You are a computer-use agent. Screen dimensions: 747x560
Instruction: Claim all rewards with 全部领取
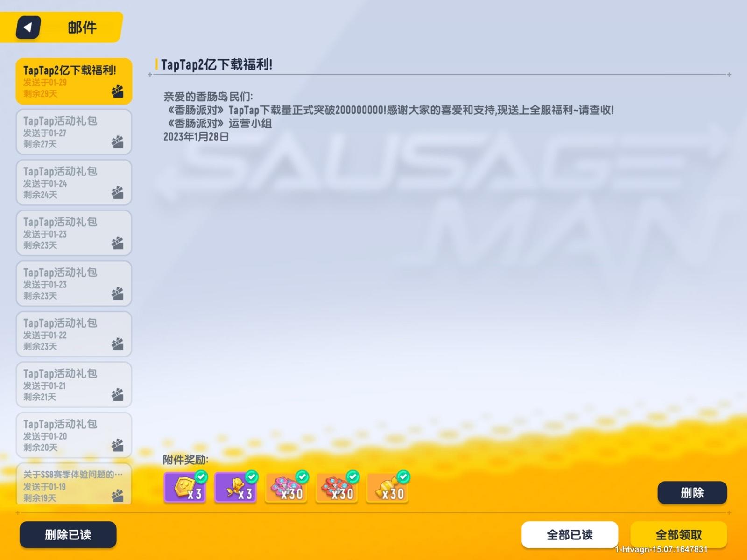pos(679,535)
